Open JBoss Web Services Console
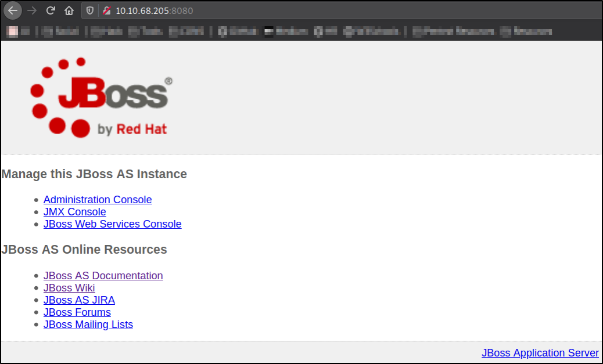 112,224
